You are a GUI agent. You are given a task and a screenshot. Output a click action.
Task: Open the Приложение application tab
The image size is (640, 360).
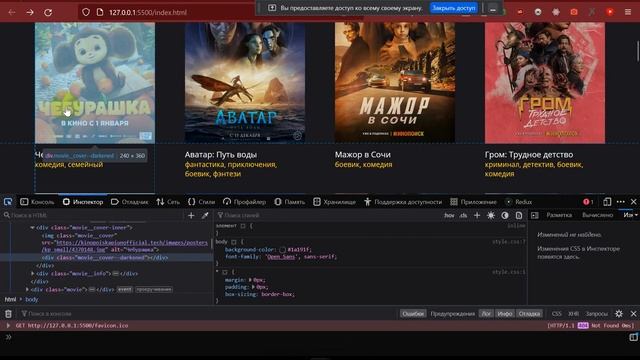click(473, 202)
